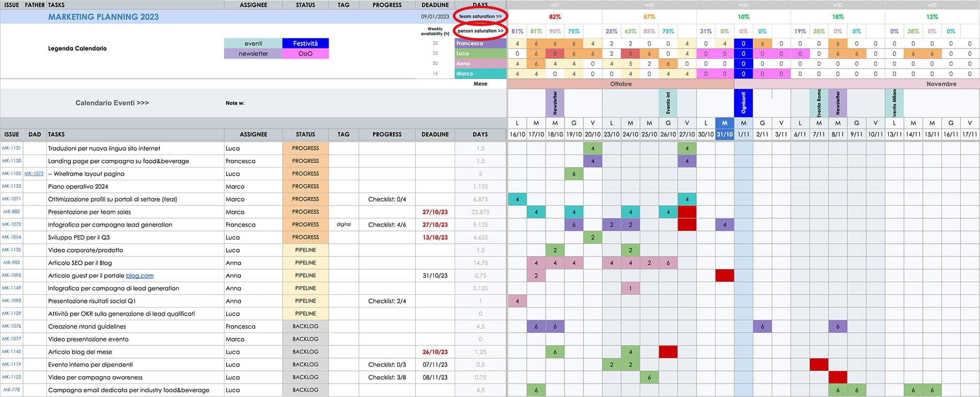
Task: Select the 82% team saturation value
Action: tap(555, 17)
